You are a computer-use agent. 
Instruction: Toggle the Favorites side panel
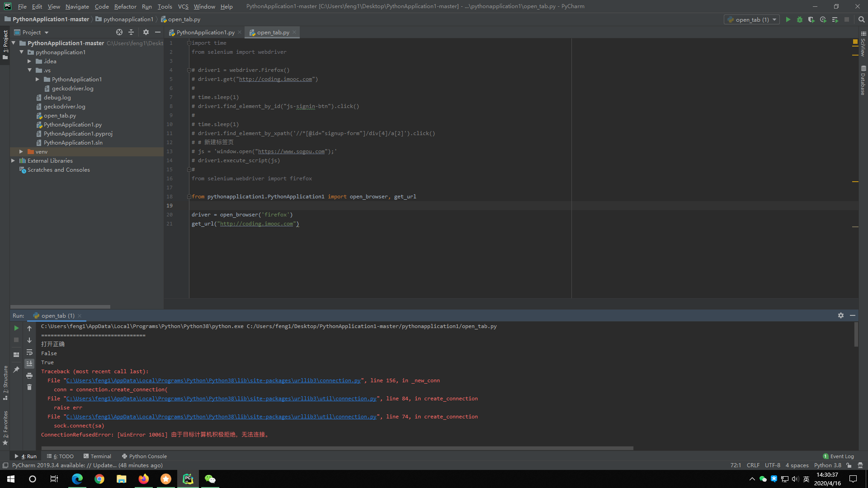[x=5, y=427]
